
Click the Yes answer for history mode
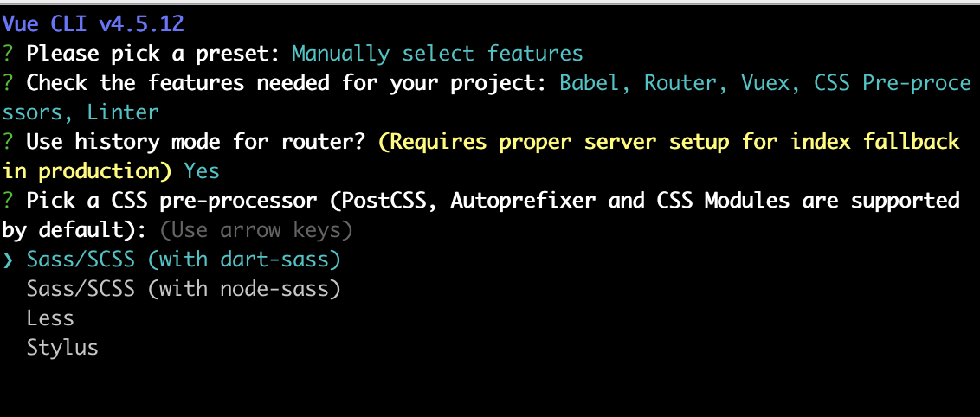202,171
